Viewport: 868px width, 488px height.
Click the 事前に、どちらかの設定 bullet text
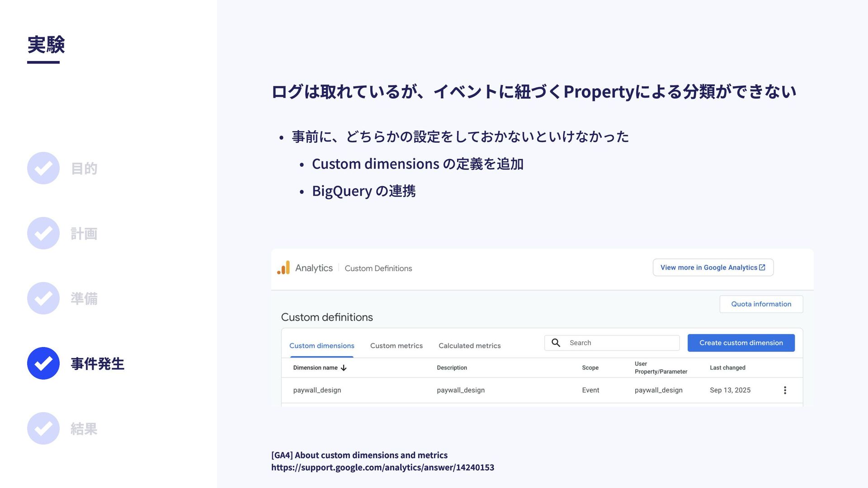pos(460,136)
